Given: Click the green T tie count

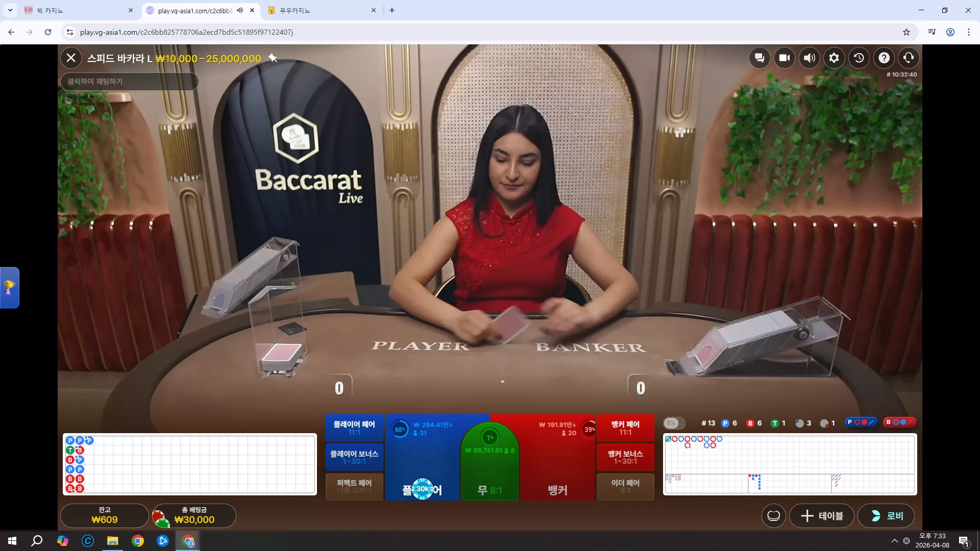Looking at the screenshot, I should 778,423.
